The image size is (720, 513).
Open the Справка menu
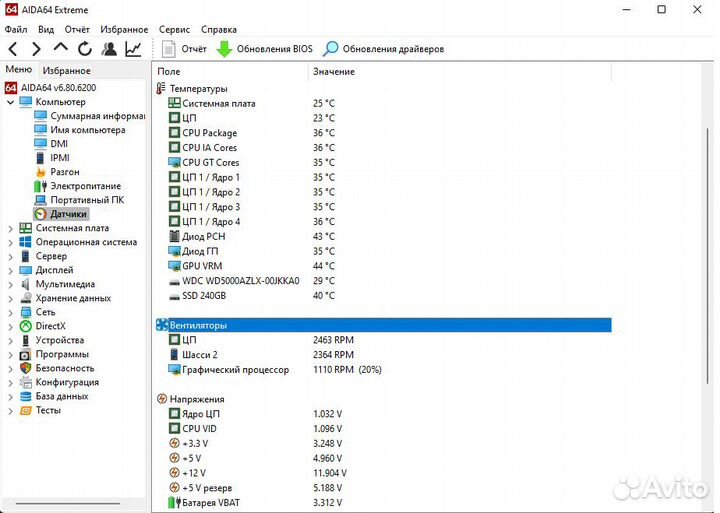click(x=219, y=29)
